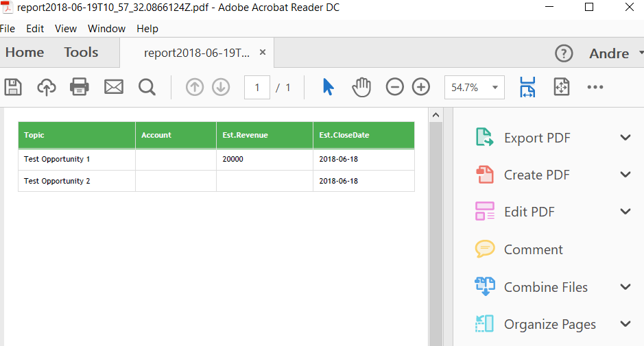The height and width of the screenshot is (346, 644).
Task: Click the page number input field
Action: 257,87
